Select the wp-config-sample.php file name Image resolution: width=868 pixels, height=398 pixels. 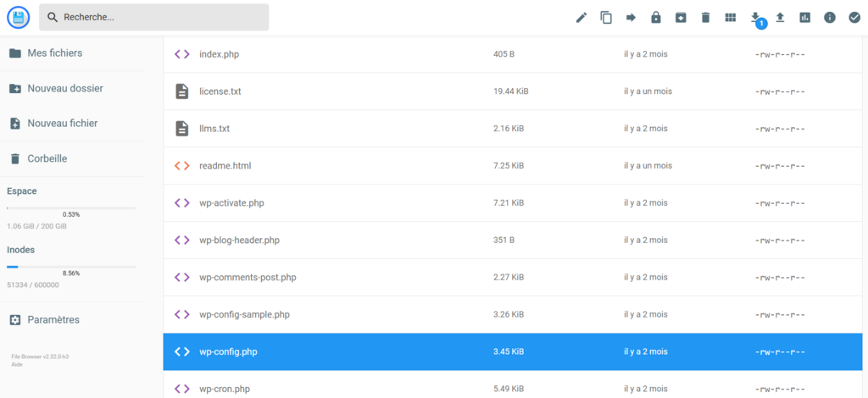[244, 314]
